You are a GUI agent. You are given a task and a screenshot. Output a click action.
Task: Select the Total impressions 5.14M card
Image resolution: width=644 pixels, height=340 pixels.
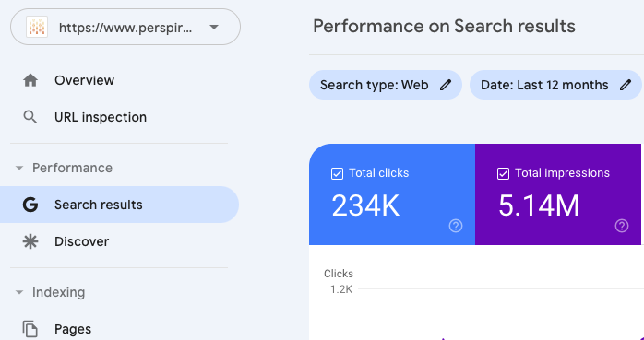point(558,194)
